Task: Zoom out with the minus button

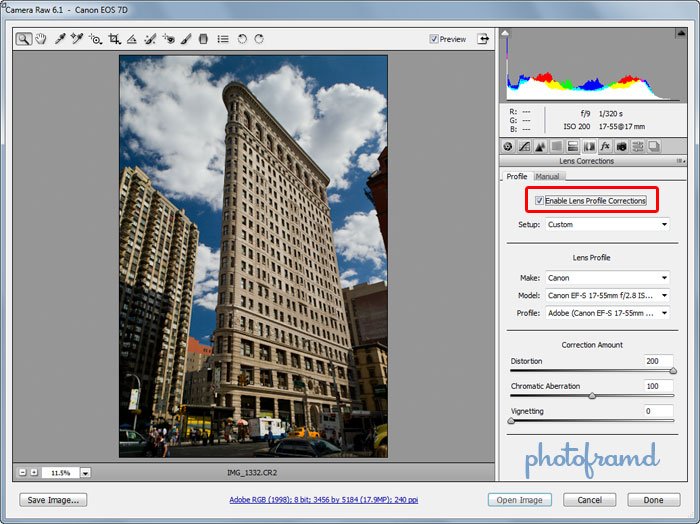Action: coord(23,472)
